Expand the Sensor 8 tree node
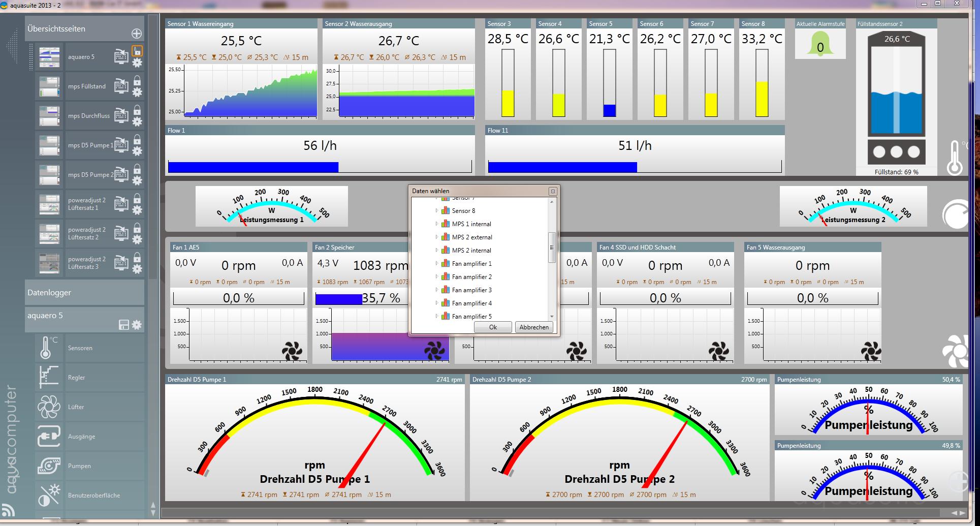Viewport: 980px width, 526px height. [436, 210]
